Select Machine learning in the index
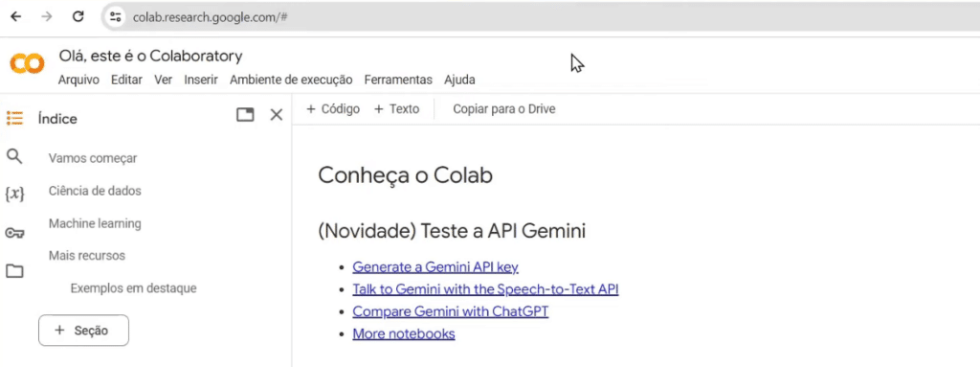Screen dimensions: 980x367 [x=95, y=223]
